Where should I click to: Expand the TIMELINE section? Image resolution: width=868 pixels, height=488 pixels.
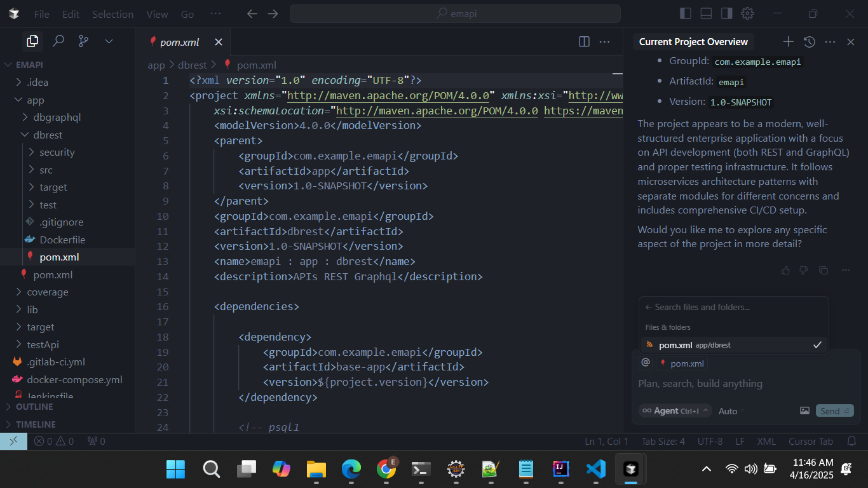[67, 424]
